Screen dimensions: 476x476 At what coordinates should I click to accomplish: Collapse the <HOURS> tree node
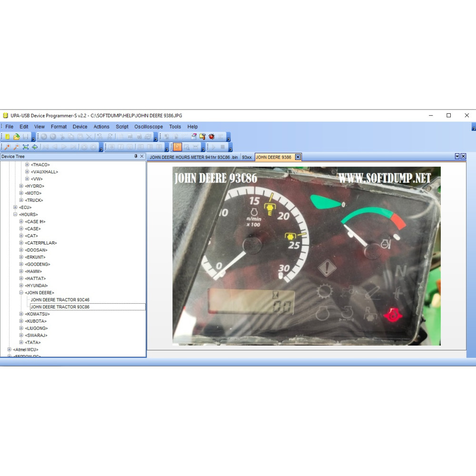pos(15,214)
